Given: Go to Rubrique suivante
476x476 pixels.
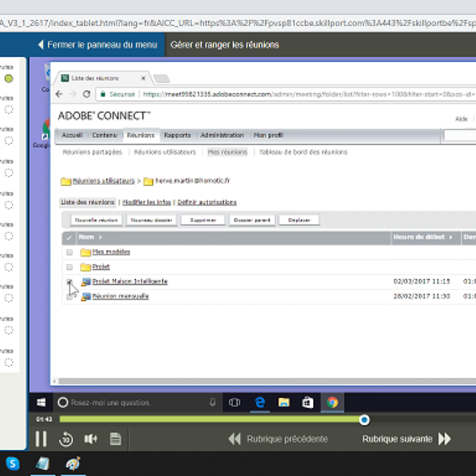Looking at the screenshot, I should click(x=406, y=439).
